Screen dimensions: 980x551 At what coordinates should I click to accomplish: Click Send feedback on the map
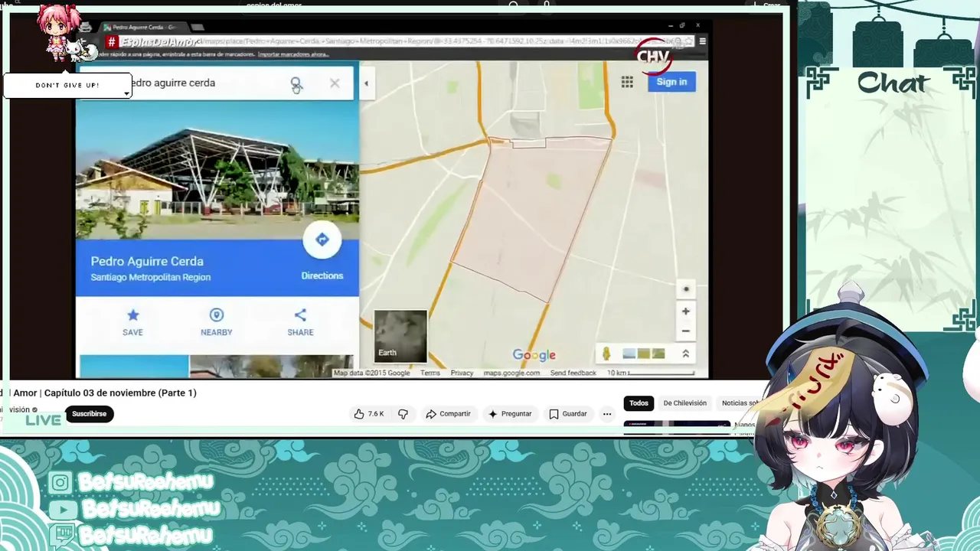(573, 373)
